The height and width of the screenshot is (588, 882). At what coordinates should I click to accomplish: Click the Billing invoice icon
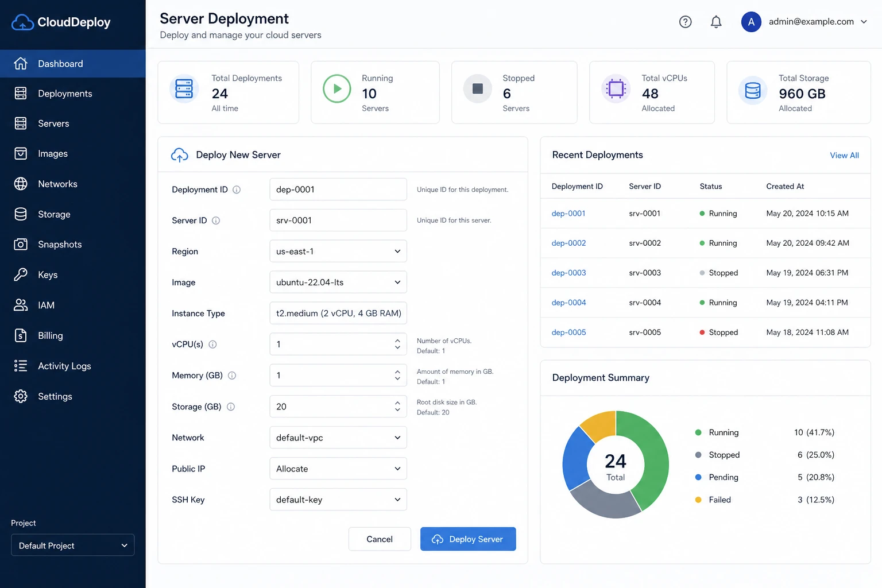coord(21,335)
